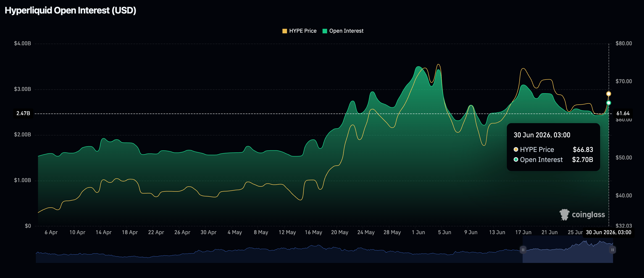Image resolution: width=644 pixels, height=278 pixels.
Task: Click the Hyperliquid Open Interest (USD) title
Action: (x=71, y=11)
